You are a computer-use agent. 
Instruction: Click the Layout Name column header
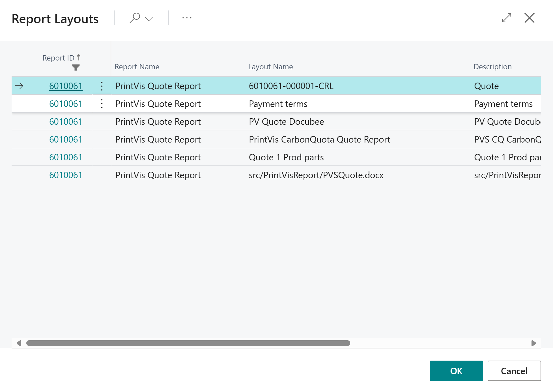point(270,67)
